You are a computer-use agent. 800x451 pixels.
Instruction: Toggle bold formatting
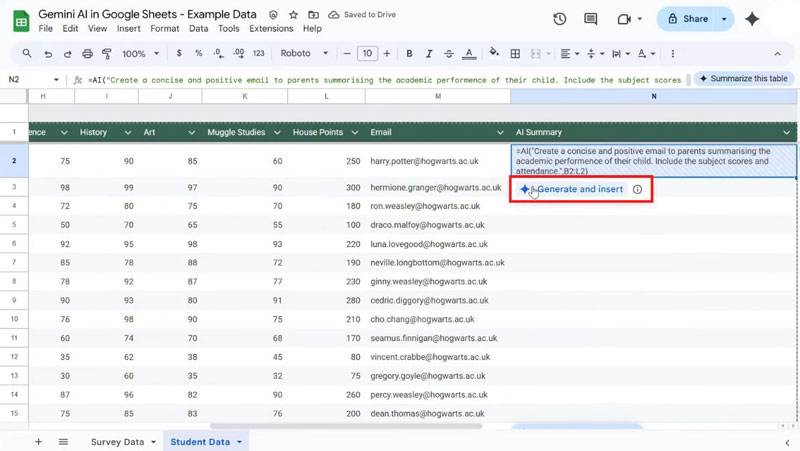click(x=409, y=53)
